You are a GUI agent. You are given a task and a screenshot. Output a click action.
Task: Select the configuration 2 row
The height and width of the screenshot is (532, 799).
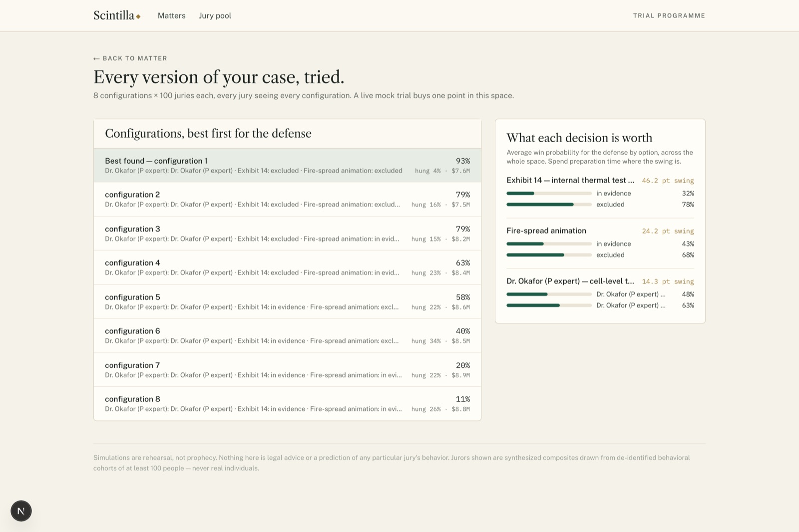[287, 199]
